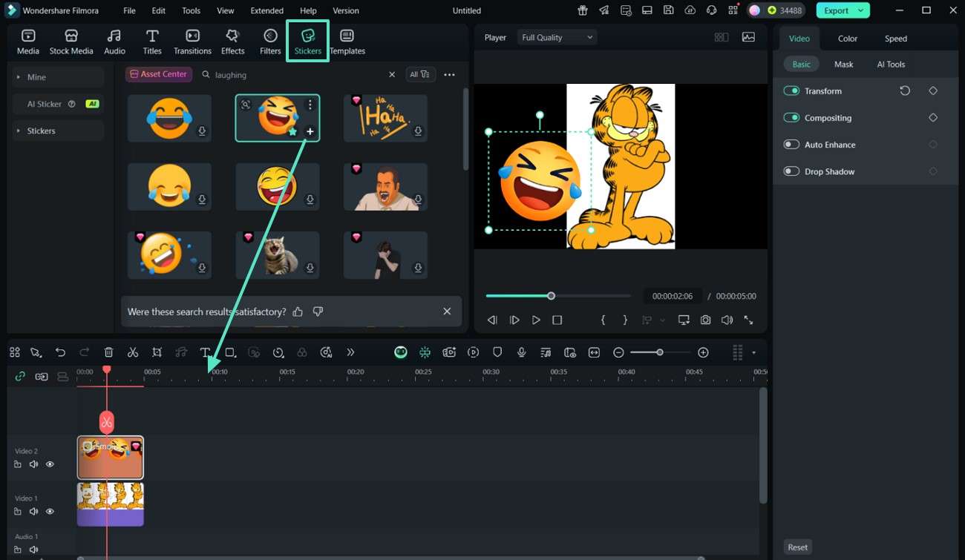Screen dimensions: 965x560
Task: Hide Video 1 track with eye icon
Action: coord(50,512)
